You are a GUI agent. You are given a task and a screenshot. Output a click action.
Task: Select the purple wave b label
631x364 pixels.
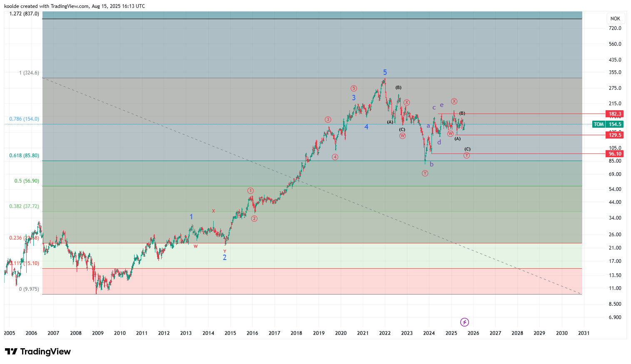coord(431,164)
